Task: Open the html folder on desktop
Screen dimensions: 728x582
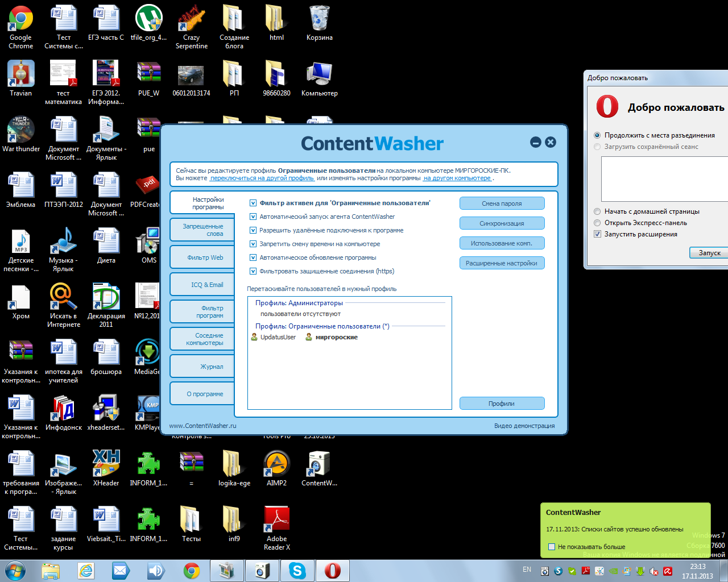Action: pos(277,23)
